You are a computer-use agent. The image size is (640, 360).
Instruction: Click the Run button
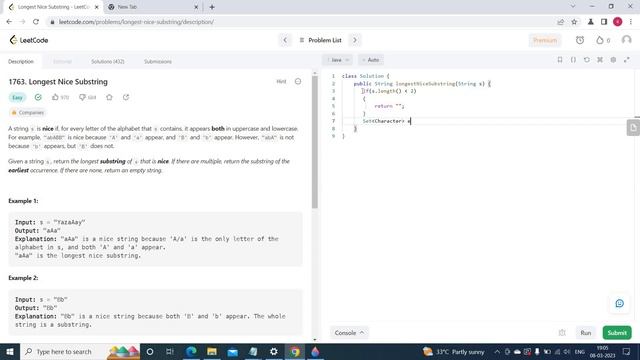pos(586,333)
